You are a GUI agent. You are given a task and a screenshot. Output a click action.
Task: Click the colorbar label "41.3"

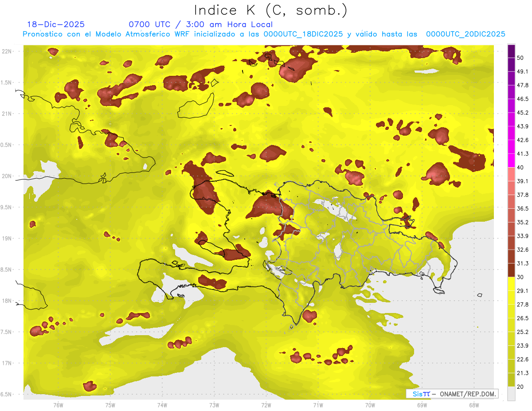point(522,154)
